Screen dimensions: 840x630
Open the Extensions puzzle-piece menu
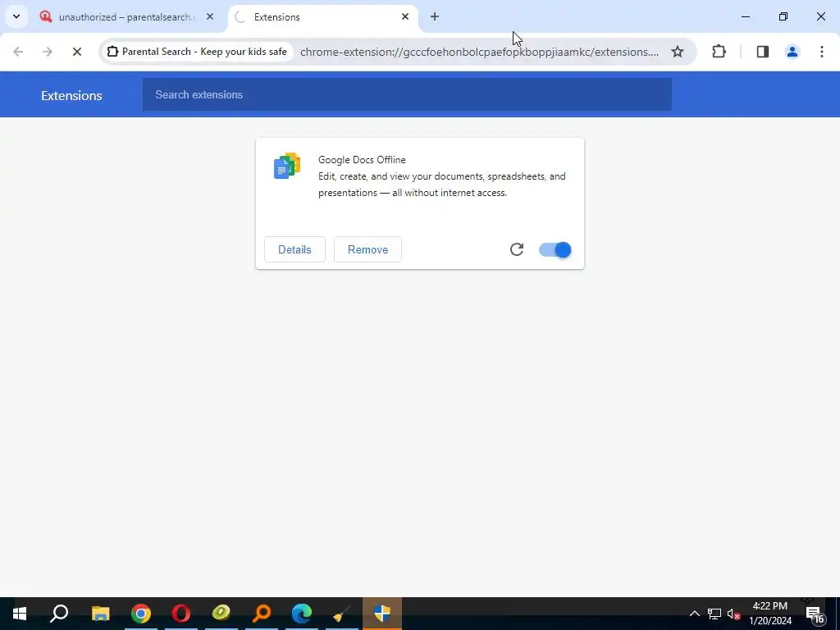(719, 52)
